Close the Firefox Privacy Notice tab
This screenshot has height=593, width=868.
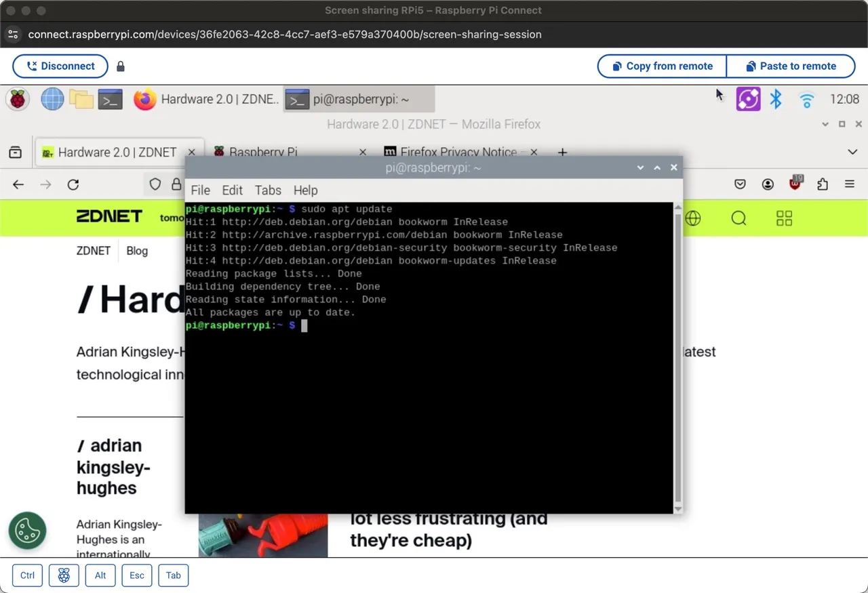[x=534, y=152]
